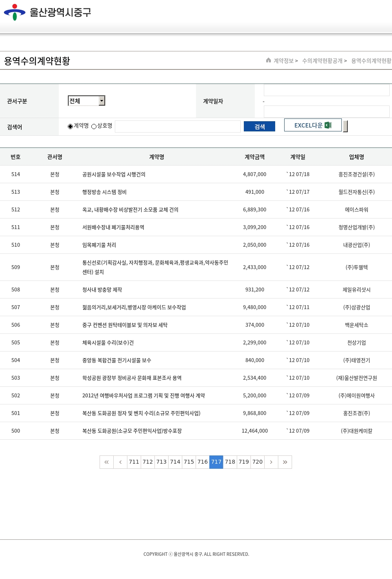Go to next page with right arrow
This screenshot has height=579, width=392.
tap(271, 462)
